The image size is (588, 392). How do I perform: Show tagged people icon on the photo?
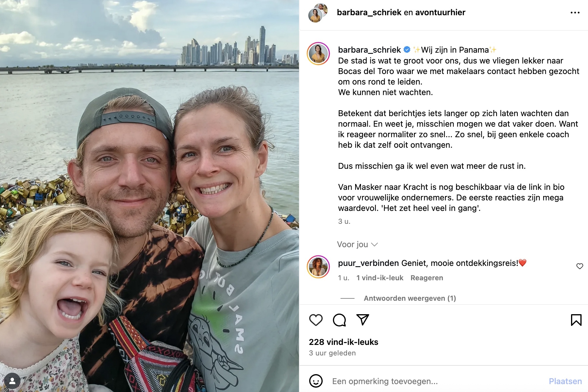pyautogui.click(x=12, y=381)
